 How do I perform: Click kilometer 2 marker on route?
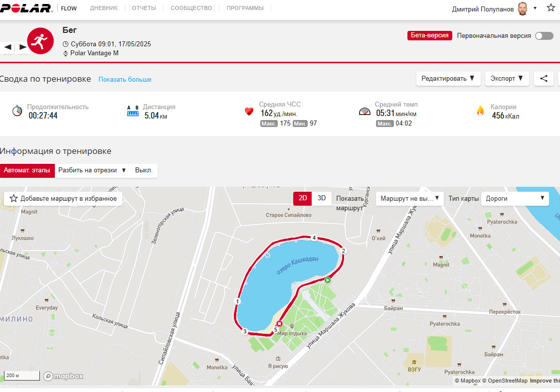[x=343, y=251]
